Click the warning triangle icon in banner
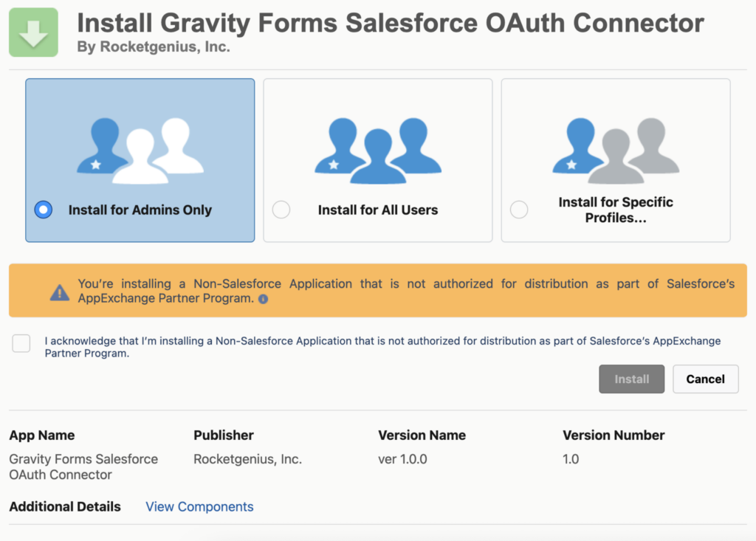756x541 pixels. pyautogui.click(x=60, y=292)
